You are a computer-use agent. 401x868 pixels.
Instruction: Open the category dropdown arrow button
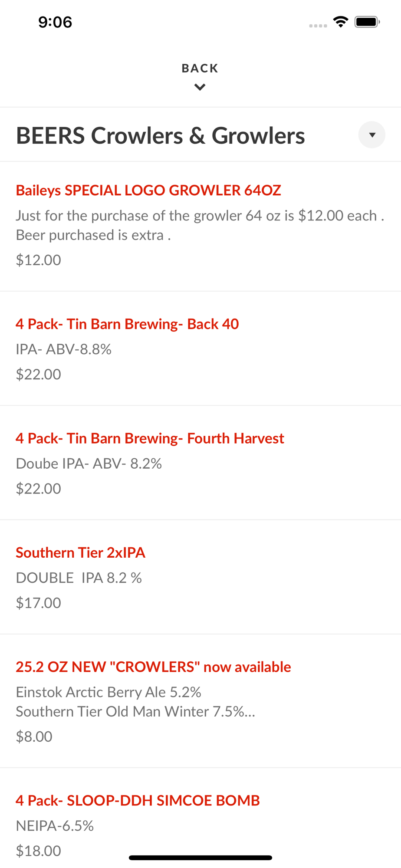[x=371, y=135]
